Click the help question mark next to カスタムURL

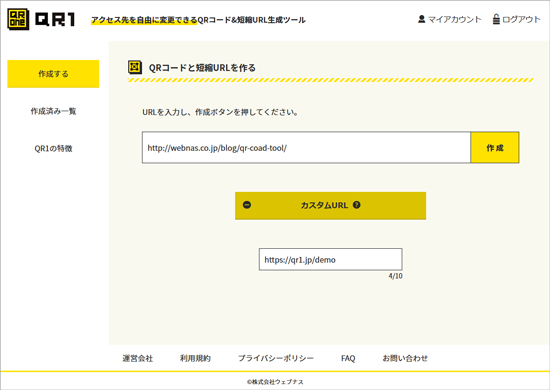(356, 205)
